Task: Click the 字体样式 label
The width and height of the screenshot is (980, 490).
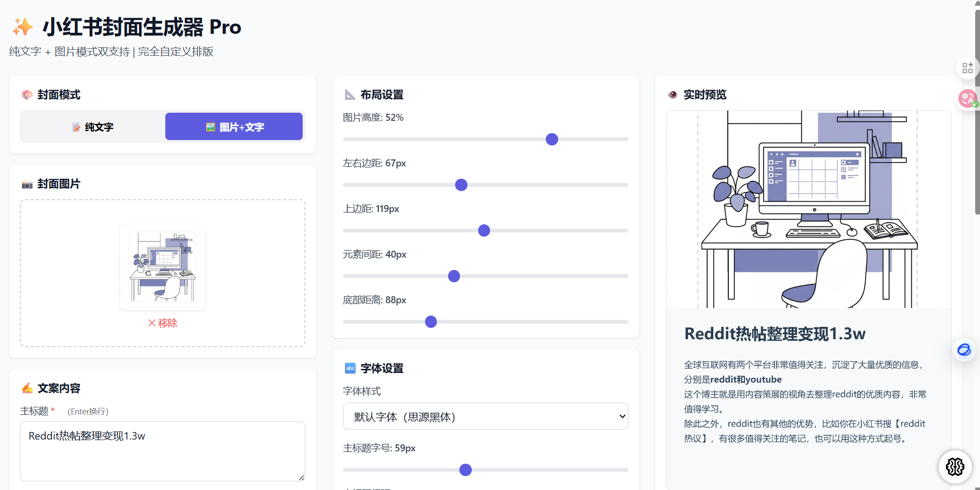Action: click(x=362, y=391)
